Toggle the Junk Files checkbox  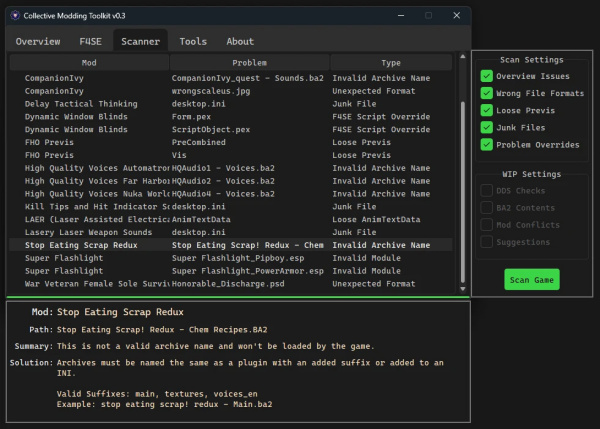(487, 127)
